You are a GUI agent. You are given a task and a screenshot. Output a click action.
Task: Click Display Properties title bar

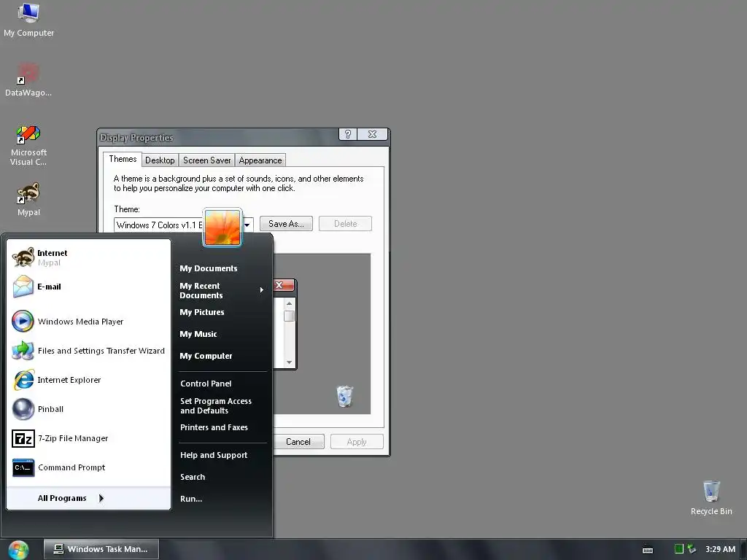tap(218, 138)
